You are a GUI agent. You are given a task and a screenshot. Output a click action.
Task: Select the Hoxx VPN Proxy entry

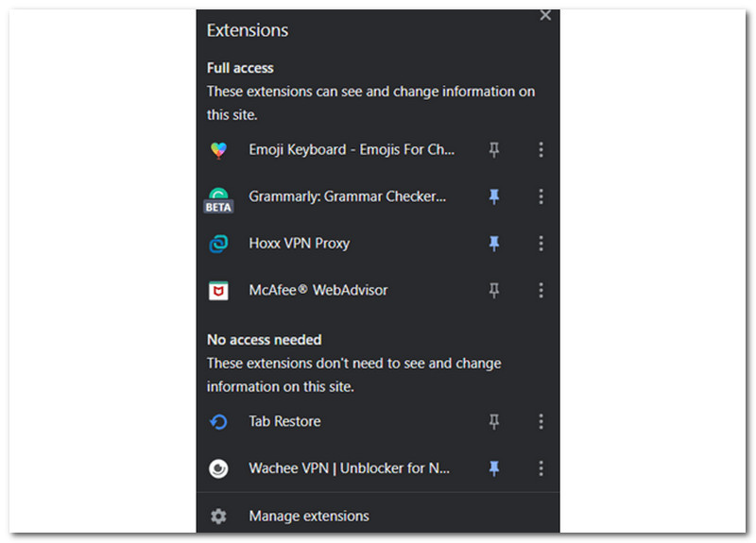tap(299, 244)
